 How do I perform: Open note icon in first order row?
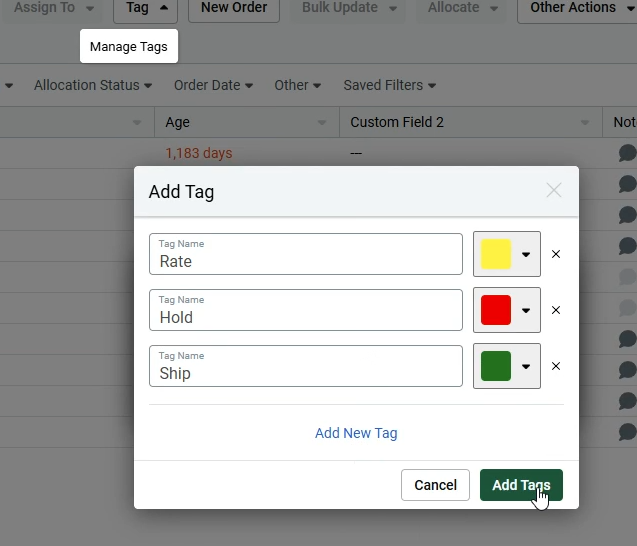[x=627, y=153]
